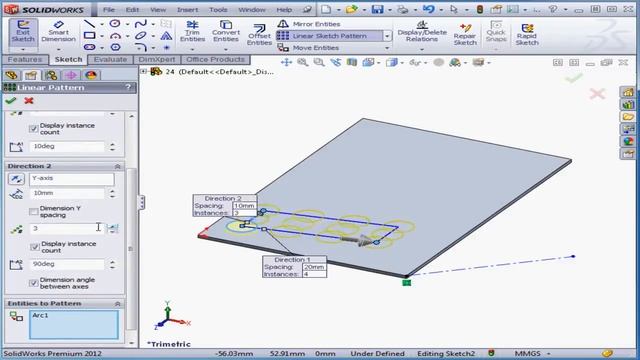Click the Save icon in the title toolbar
Viewport: 640px width, 360px height.
tap(377, 9)
